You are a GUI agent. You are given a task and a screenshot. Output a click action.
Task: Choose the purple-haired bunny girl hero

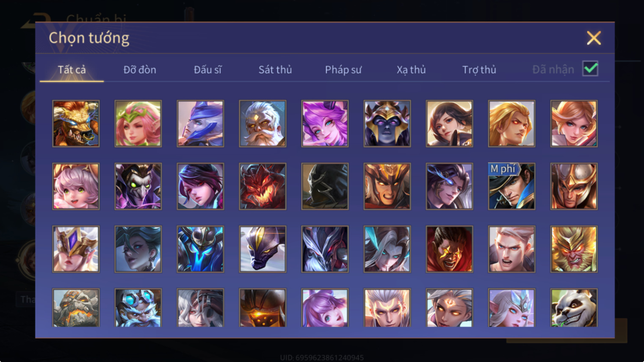pos(325,307)
